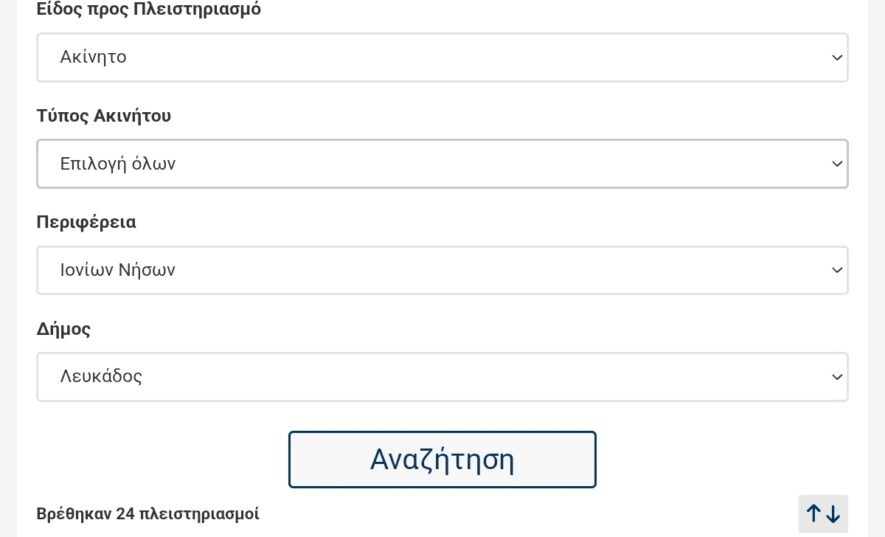Viewport: 885px width, 537px height.
Task: Click the chevron of the Λευκάδος dropdown
Action: click(837, 377)
